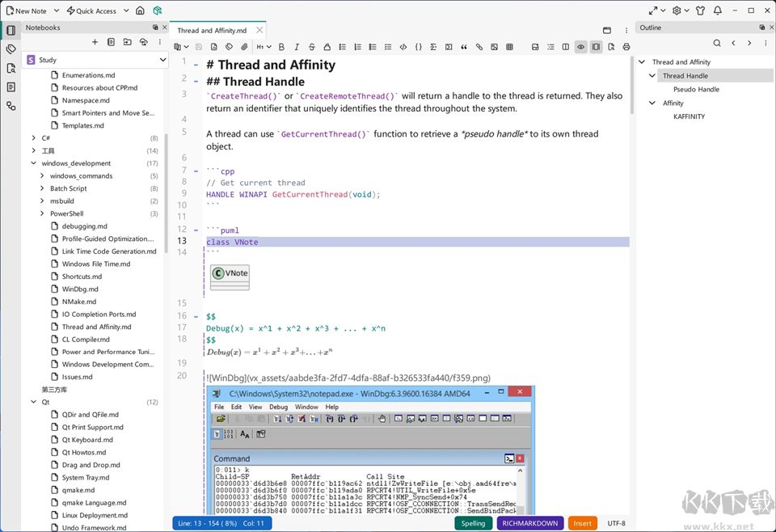Toggle the eye read mode button
This screenshot has width=776, height=532.
[580, 47]
